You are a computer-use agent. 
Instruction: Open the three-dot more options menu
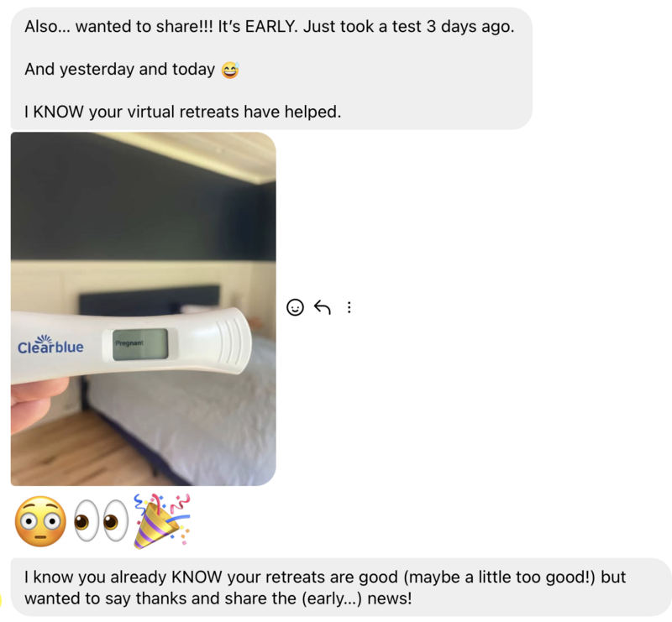[x=349, y=307]
